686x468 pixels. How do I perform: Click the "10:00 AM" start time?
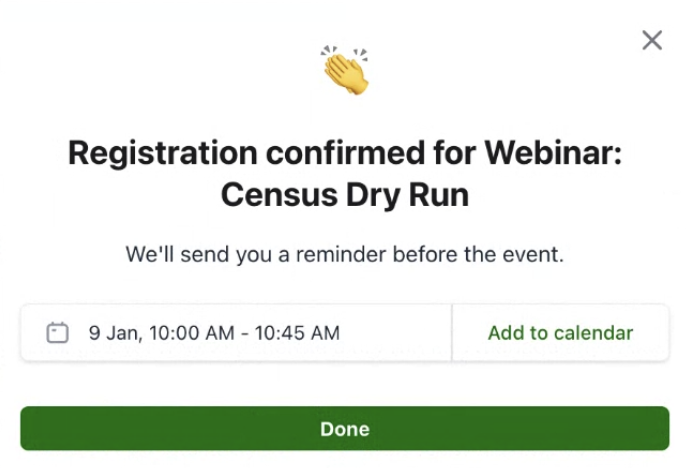tap(189, 333)
